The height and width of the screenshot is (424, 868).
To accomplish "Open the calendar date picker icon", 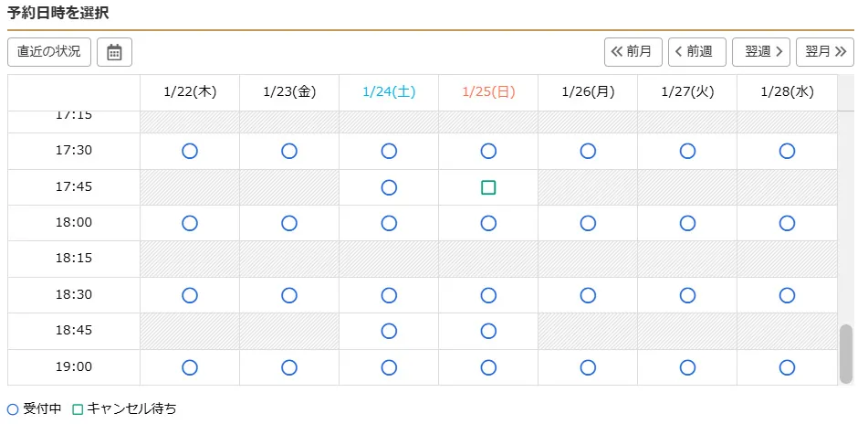I will point(114,52).
